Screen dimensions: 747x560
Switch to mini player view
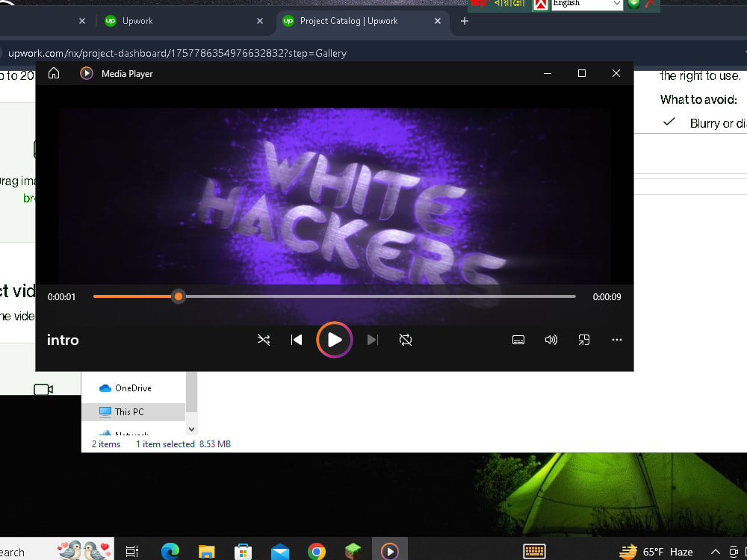[x=583, y=340]
